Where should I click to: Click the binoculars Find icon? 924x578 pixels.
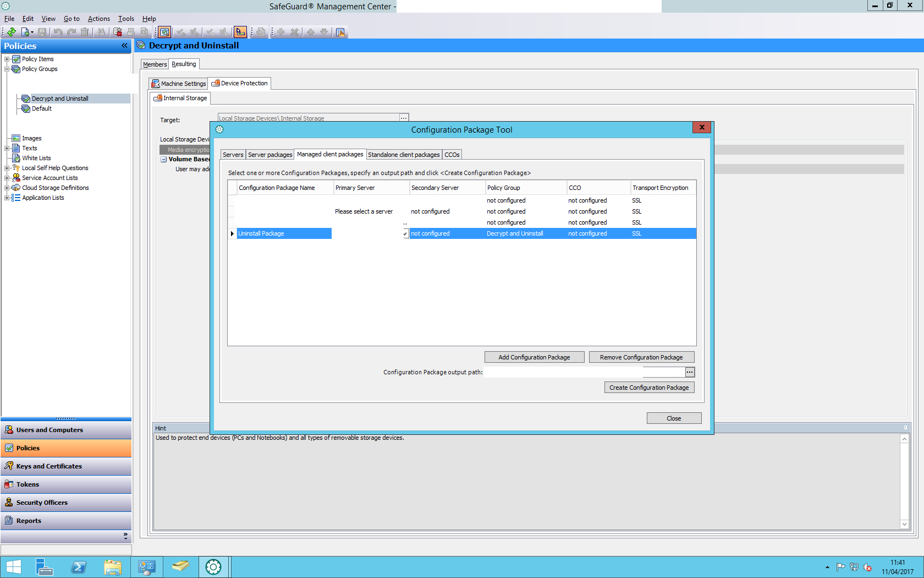point(101,32)
